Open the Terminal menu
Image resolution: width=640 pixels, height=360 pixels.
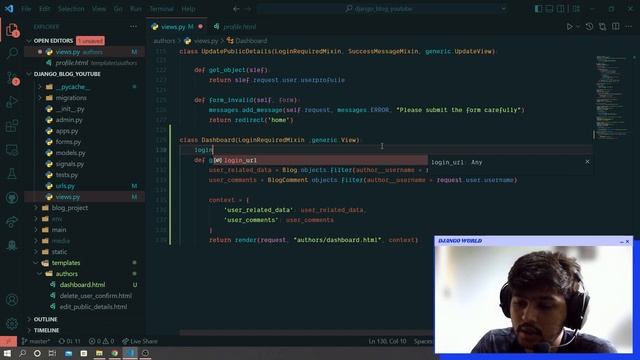click(161, 9)
